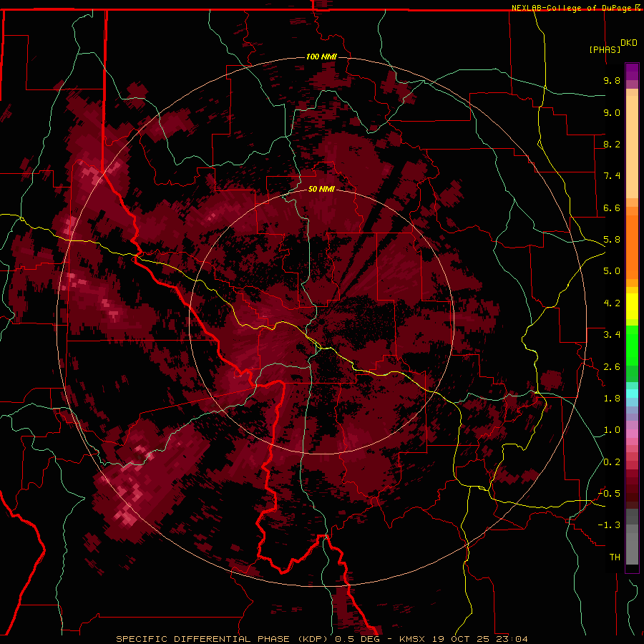The image size is (644, 644).
Task: Click the gray segment of the color bar
Action: [x=632, y=538]
